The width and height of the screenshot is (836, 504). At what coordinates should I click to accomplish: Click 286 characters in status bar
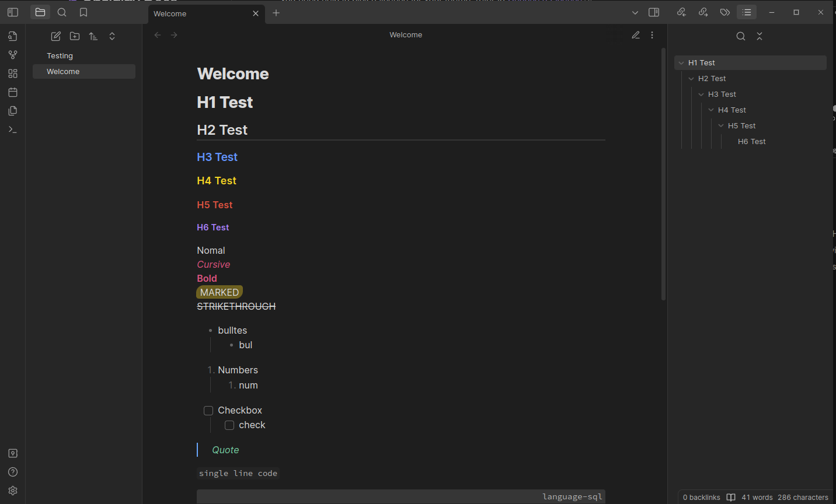pos(803,498)
